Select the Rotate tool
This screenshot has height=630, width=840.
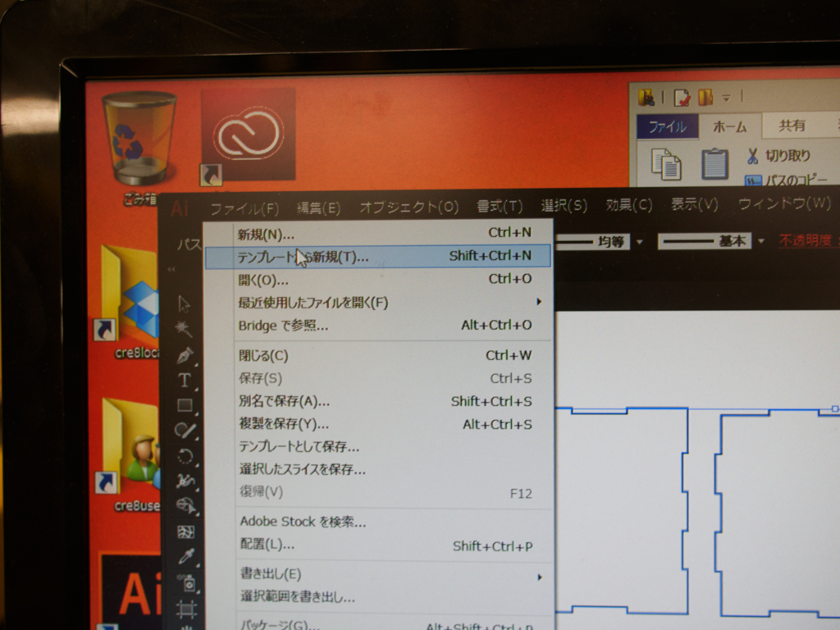coord(185,456)
